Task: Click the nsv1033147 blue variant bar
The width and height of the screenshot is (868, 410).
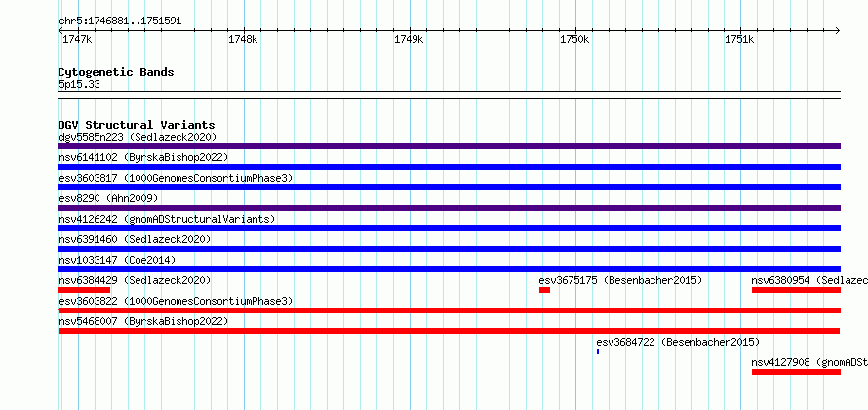Action: point(449,269)
